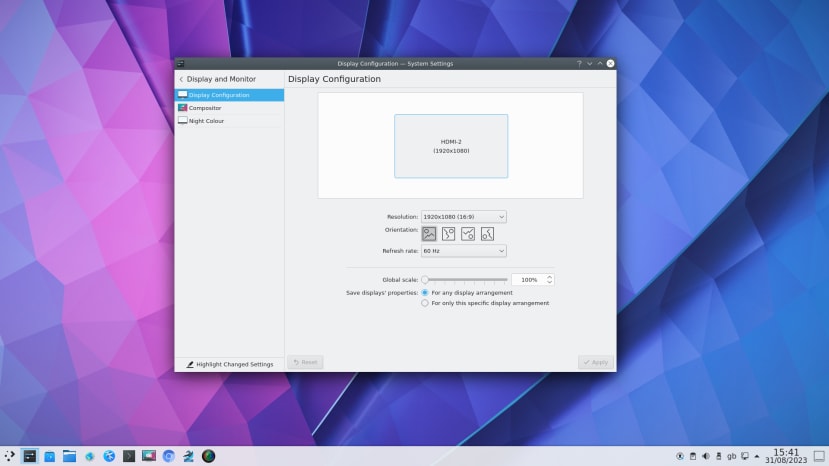
Task: Click the back arrow beside Display and Monitor
Action: pyautogui.click(x=181, y=79)
